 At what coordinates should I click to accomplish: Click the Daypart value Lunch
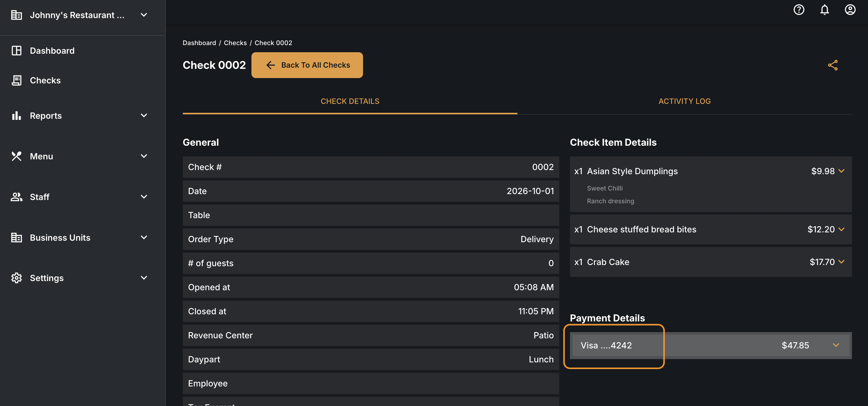coord(541,359)
